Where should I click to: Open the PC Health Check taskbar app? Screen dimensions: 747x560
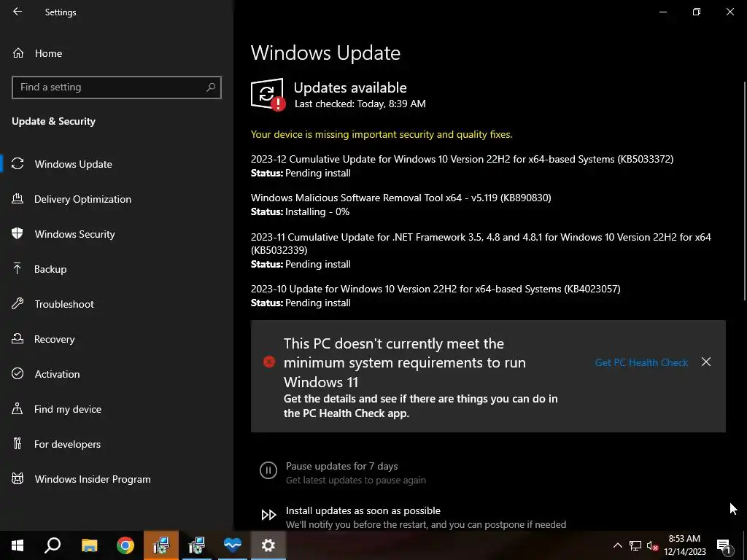[x=233, y=545]
